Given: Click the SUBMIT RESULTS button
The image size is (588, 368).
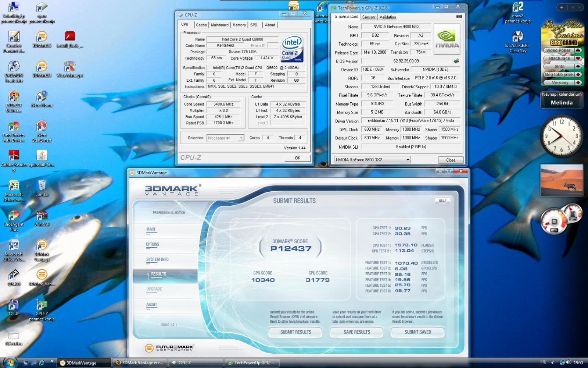Looking at the screenshot, I should click(x=295, y=332).
